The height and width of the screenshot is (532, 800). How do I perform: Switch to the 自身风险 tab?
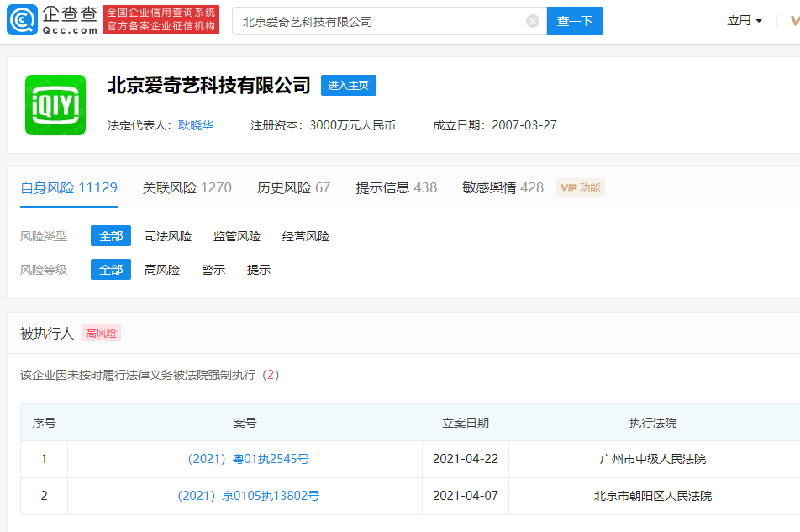[69, 187]
